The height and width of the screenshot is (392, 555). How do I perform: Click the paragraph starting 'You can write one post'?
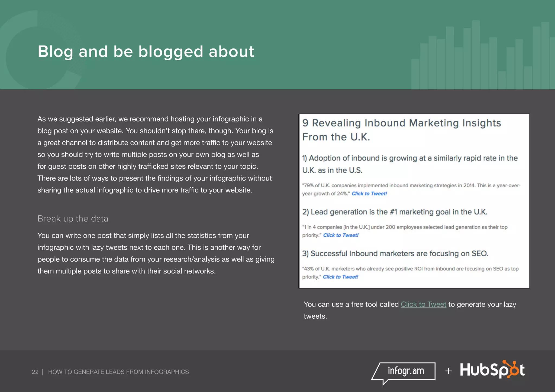156,253
